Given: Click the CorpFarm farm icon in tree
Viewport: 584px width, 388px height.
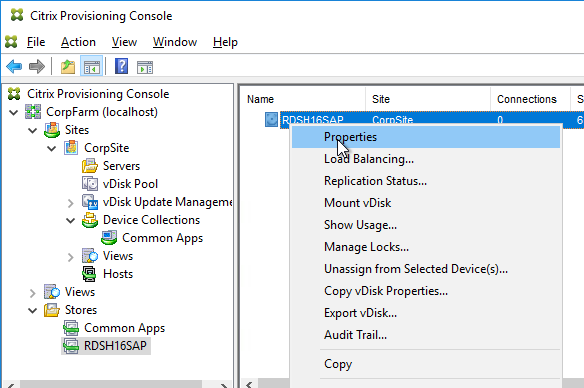Looking at the screenshot, I should pyautogui.click(x=33, y=112).
